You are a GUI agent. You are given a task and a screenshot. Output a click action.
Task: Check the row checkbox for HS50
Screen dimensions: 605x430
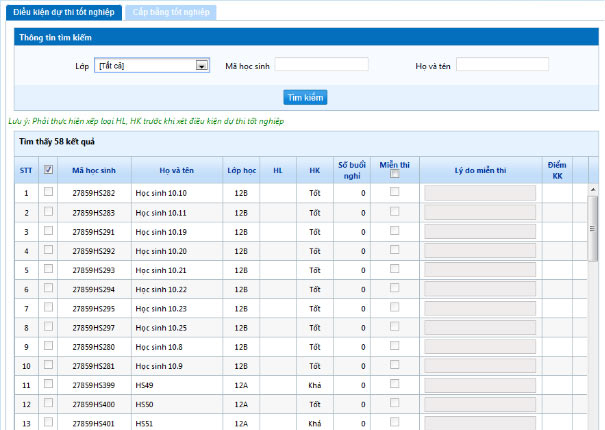48,403
